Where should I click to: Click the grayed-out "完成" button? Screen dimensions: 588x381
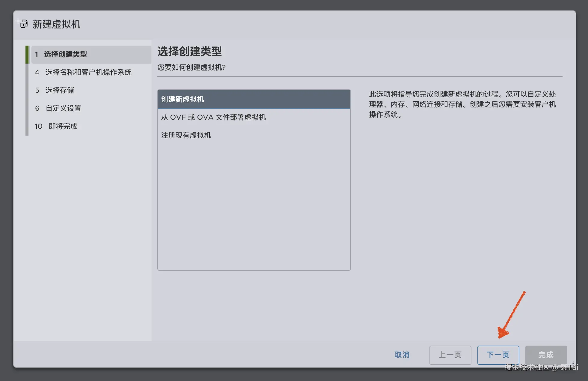pyautogui.click(x=546, y=355)
